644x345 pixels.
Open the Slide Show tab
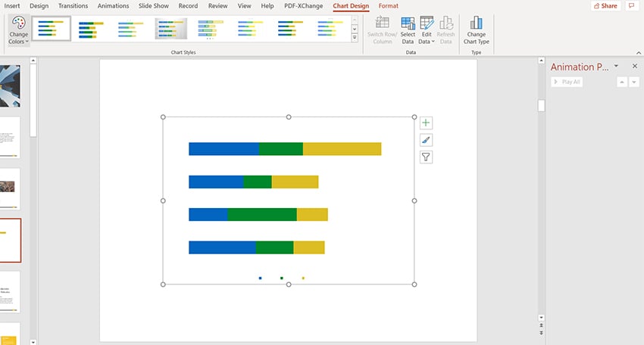[x=152, y=6]
